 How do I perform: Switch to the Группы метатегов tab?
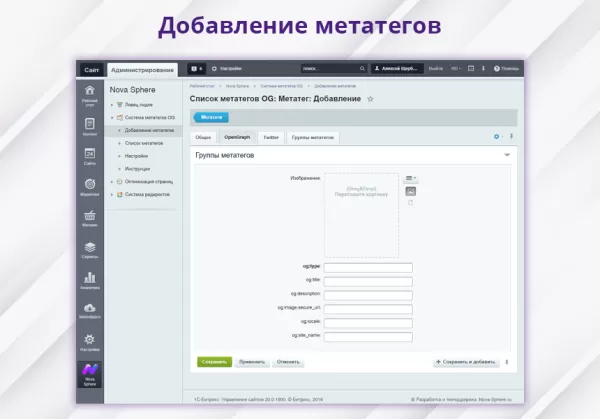(x=313, y=137)
